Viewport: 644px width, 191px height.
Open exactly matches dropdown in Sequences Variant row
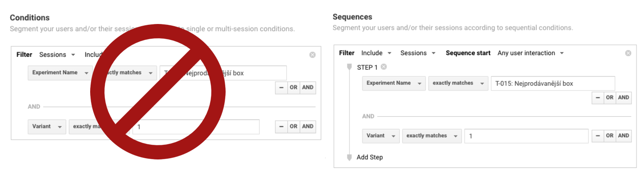(432, 136)
